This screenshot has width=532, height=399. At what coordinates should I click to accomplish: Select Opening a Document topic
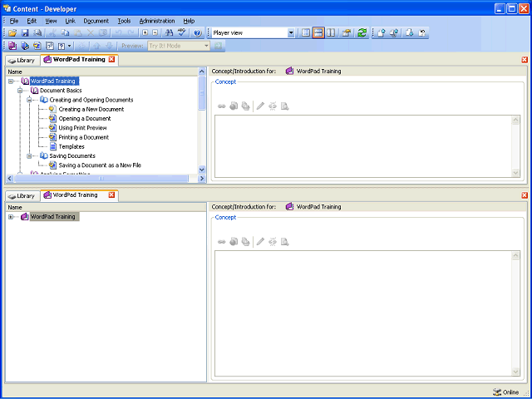[x=85, y=118]
